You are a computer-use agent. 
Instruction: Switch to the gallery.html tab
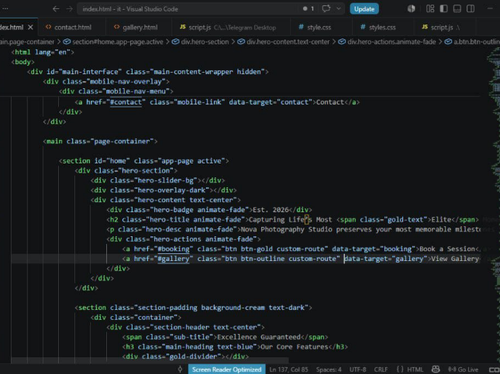pos(140,27)
